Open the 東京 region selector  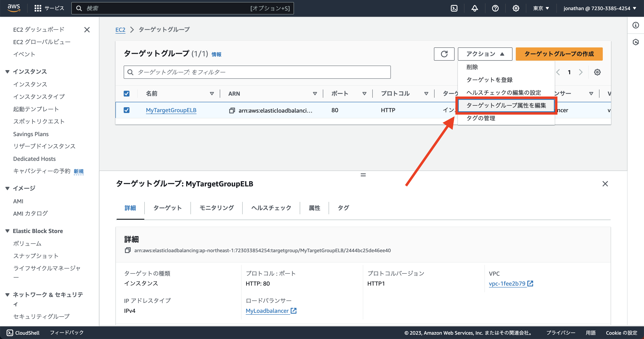pyautogui.click(x=541, y=8)
